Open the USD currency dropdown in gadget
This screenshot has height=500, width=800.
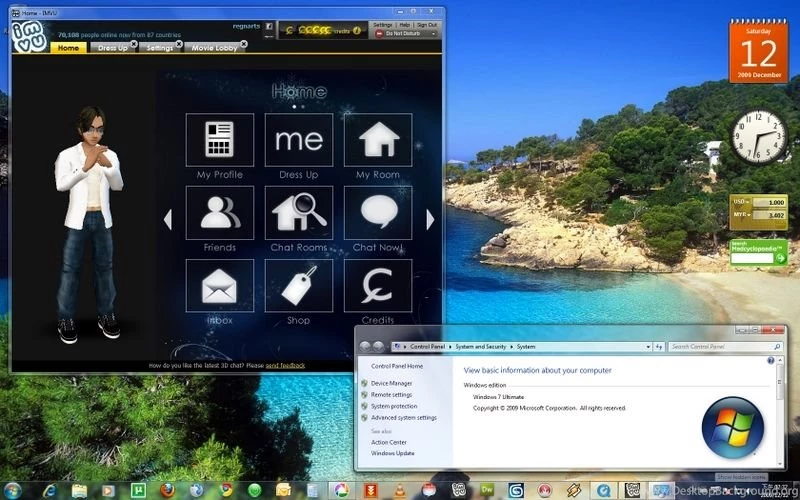point(747,202)
